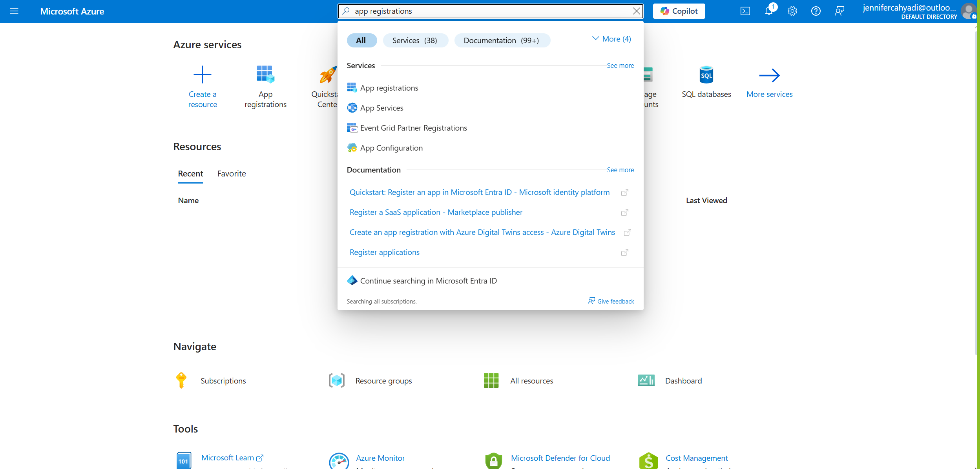The height and width of the screenshot is (469, 980).
Task: Open the feedback icon in header
Action: click(x=839, y=11)
